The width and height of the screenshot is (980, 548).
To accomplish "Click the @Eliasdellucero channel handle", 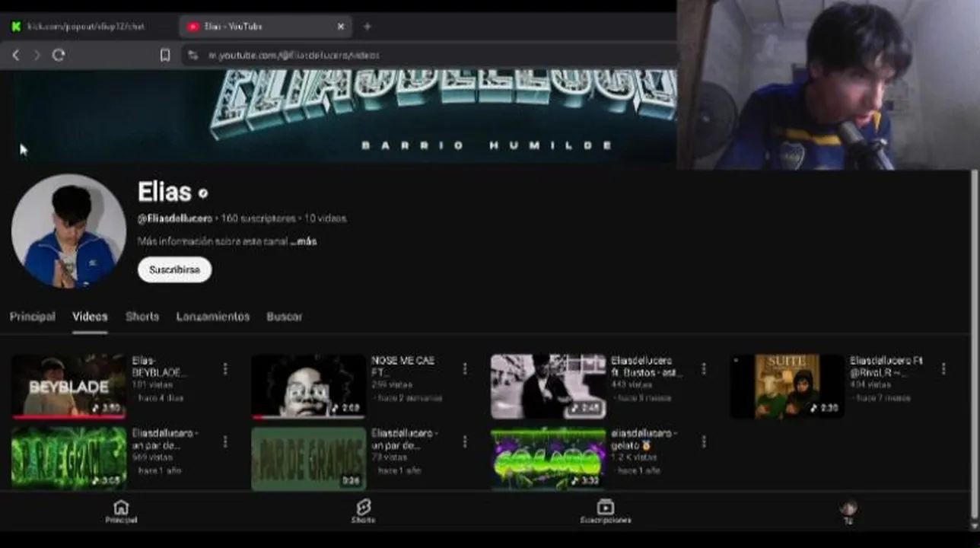I will click(175, 218).
